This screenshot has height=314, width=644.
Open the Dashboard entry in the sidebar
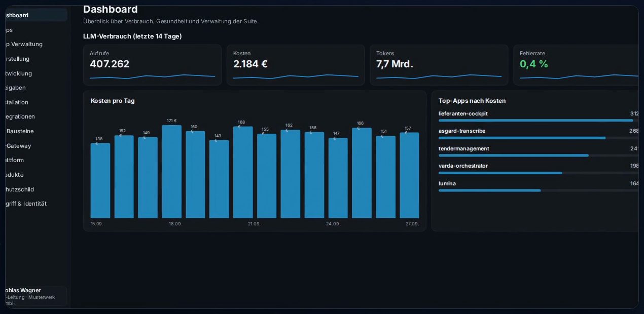(35, 15)
